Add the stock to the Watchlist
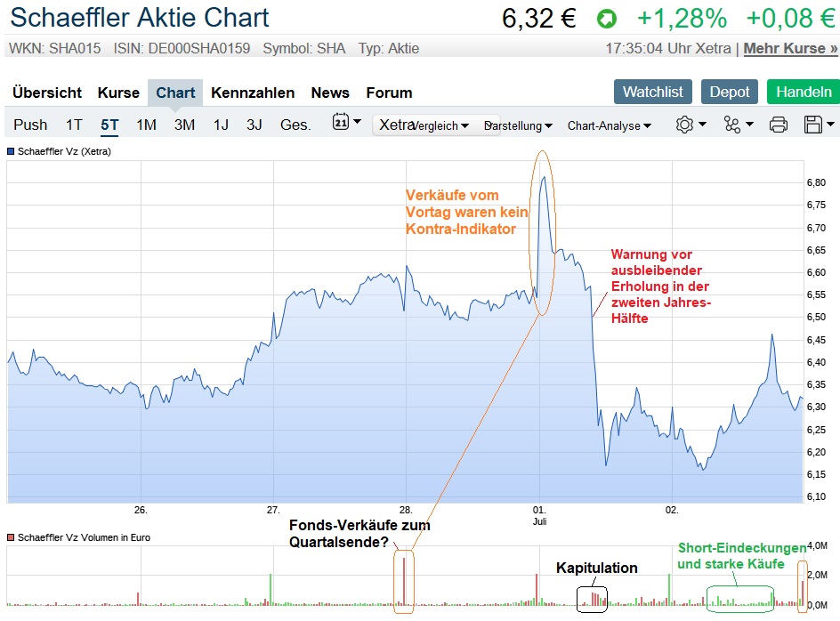The image size is (840, 621). tap(652, 92)
